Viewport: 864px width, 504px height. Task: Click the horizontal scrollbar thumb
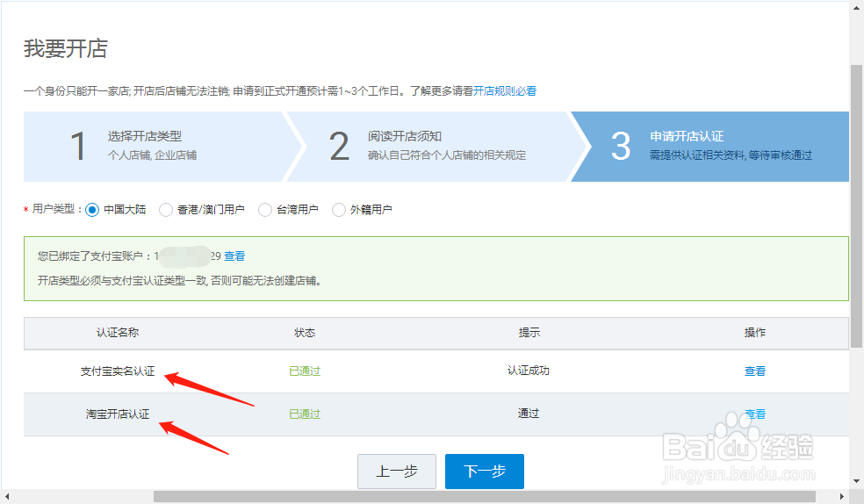pyautogui.click(x=485, y=496)
